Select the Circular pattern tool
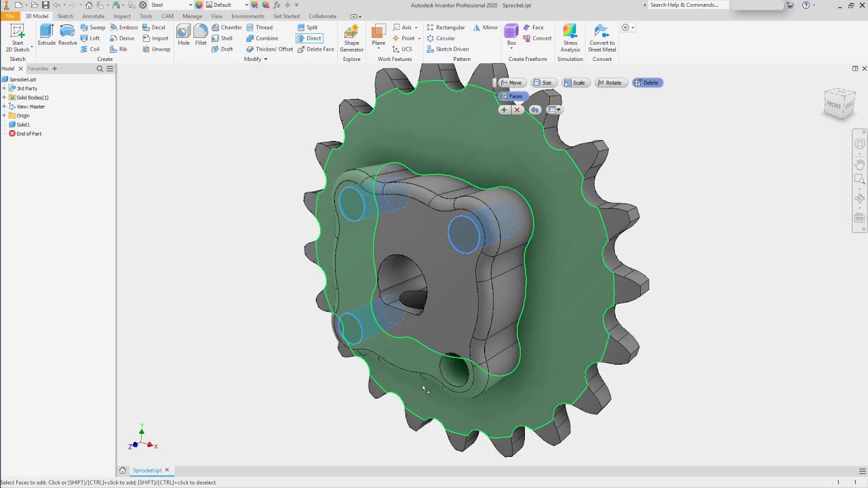This screenshot has width=868, height=488. click(x=441, y=39)
